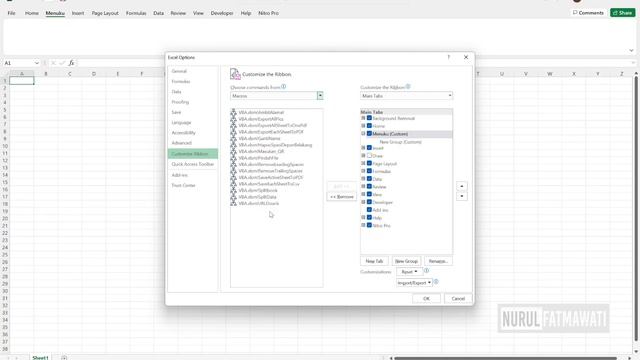
Task: Click the horizontal scrollbar of worksheet
Action: (x=505, y=358)
